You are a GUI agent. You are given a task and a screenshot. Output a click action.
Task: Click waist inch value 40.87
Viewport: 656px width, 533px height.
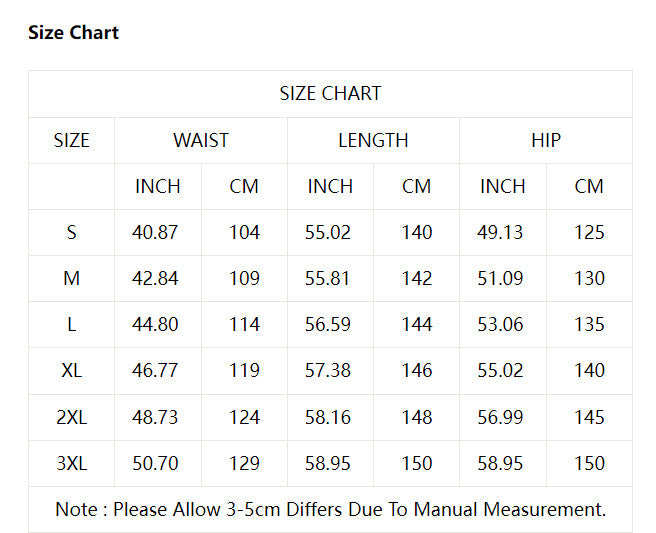point(155,233)
